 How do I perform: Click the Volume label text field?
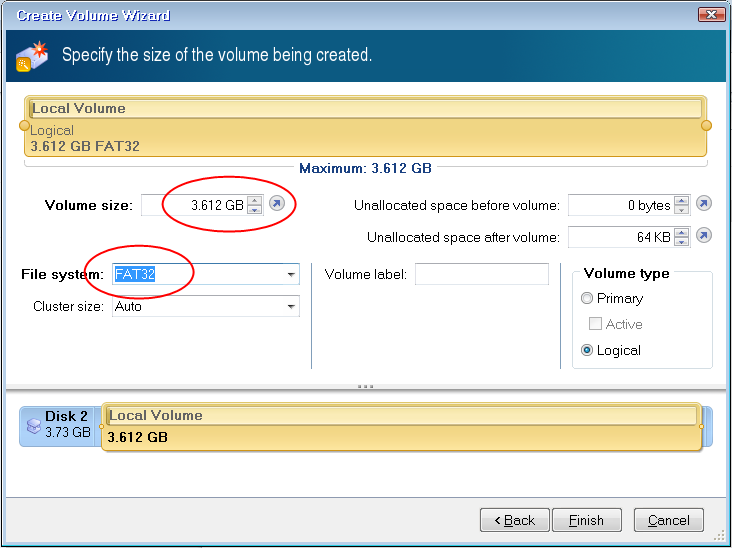click(482, 274)
